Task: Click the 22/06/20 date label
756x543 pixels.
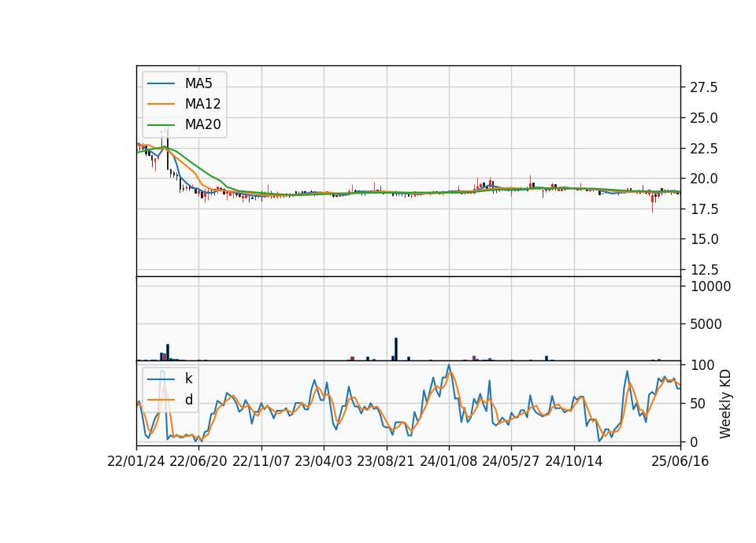Action: [198, 461]
